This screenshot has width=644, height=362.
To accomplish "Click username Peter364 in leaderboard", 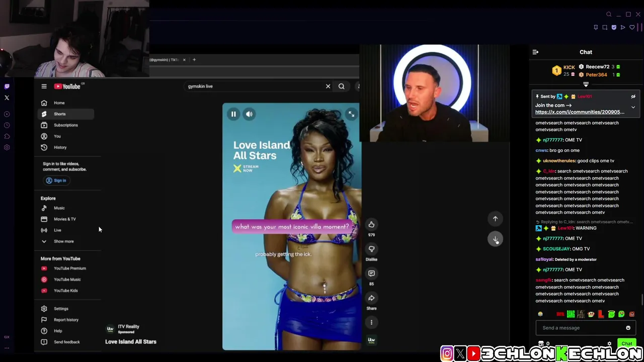I will (596, 75).
